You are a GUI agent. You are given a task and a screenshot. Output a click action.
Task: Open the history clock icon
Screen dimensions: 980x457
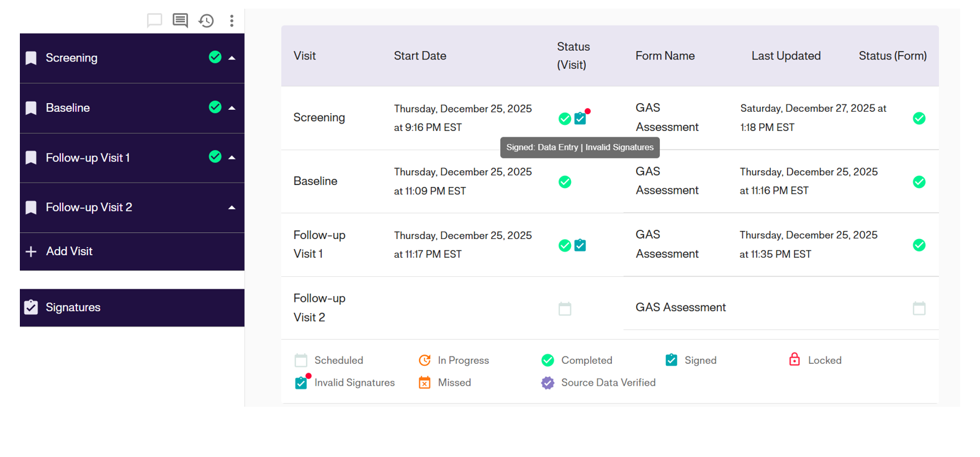tap(206, 20)
